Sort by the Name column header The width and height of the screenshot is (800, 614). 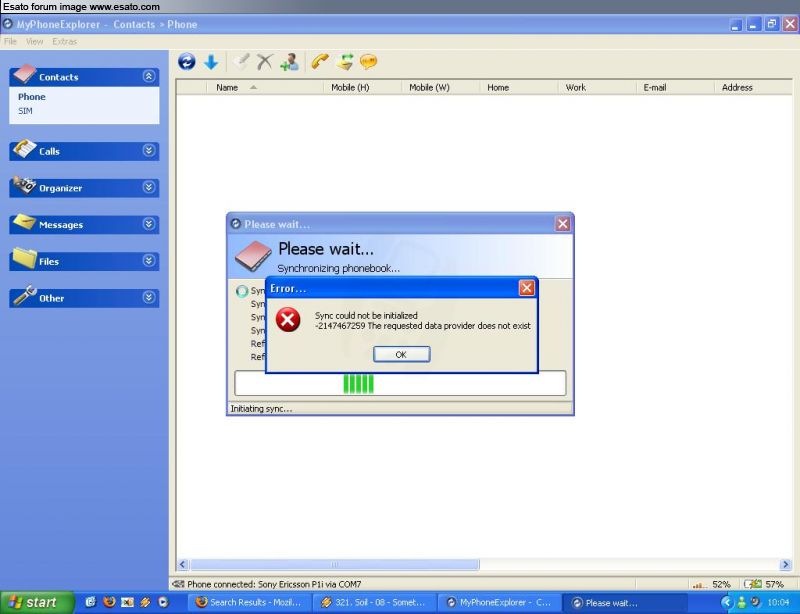coord(265,87)
